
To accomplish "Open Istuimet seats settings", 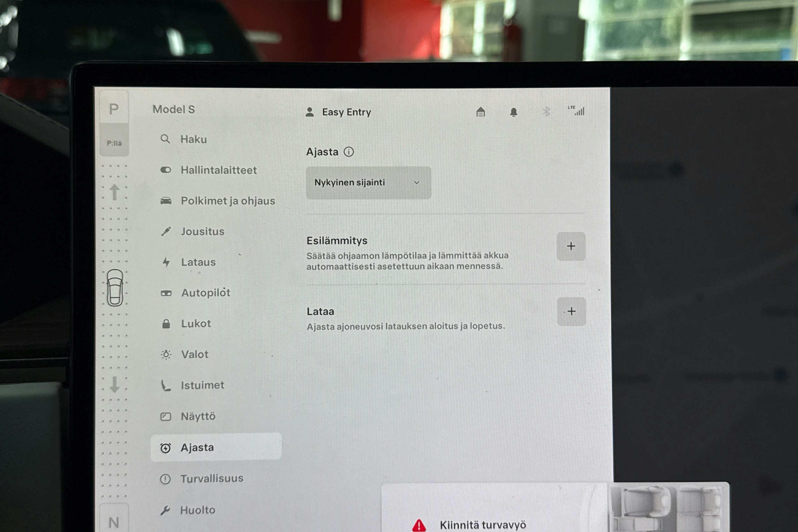I will [x=216, y=386].
